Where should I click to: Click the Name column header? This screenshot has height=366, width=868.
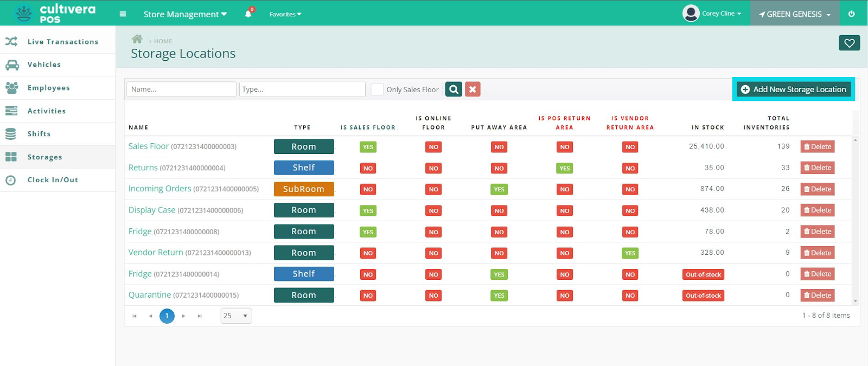[138, 127]
